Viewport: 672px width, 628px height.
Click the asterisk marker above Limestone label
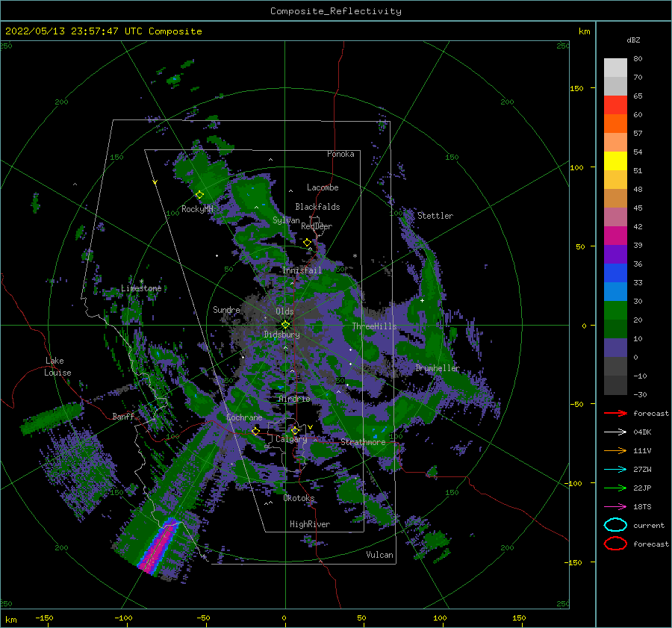click(x=141, y=282)
